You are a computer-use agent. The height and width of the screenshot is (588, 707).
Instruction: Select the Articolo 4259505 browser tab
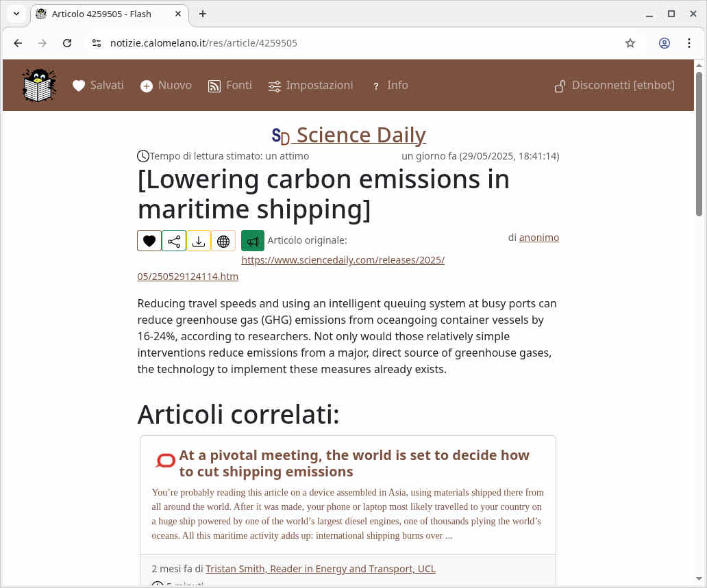pos(103,14)
